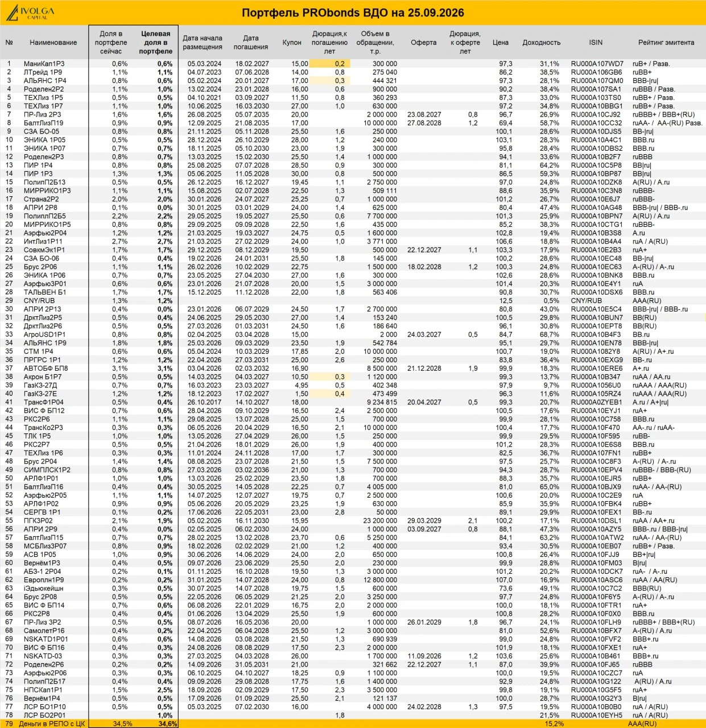Screen dimensions: 706x728
Task: Select the "Дата начала размещения" column header
Action: [x=203, y=43]
